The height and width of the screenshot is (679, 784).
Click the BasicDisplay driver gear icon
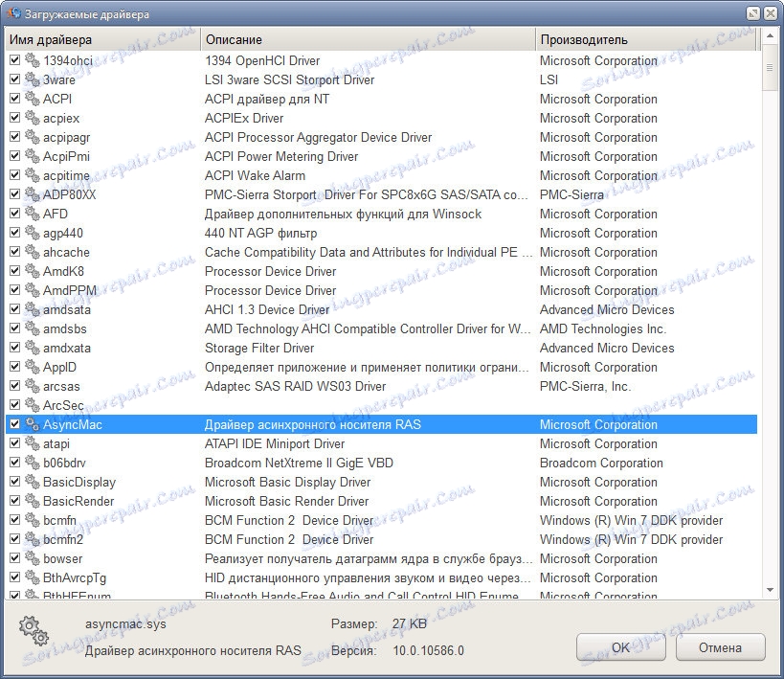coord(33,482)
